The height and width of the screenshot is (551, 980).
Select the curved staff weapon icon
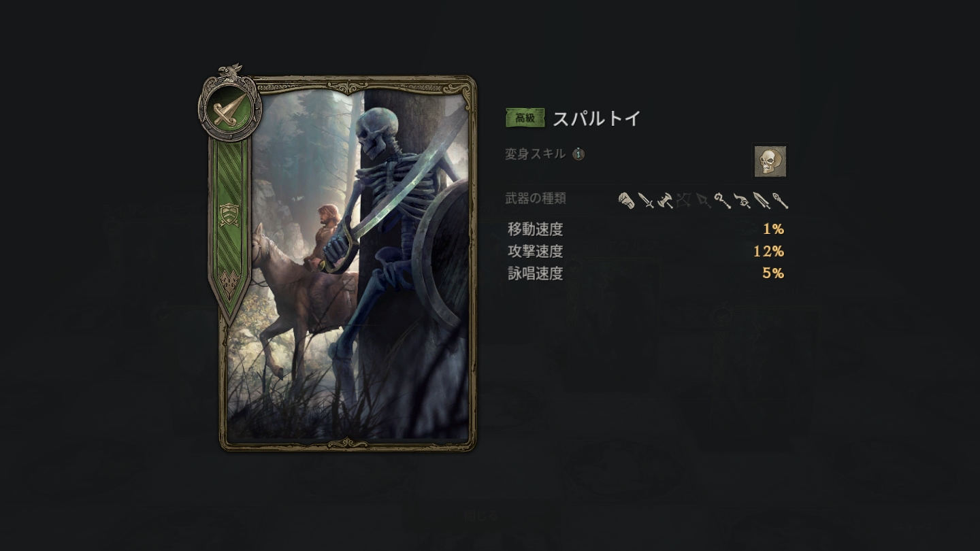[723, 201]
